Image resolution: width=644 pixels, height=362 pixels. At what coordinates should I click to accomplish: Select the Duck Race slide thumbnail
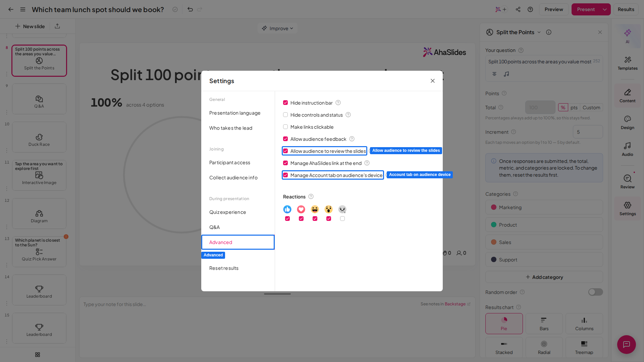(39, 137)
